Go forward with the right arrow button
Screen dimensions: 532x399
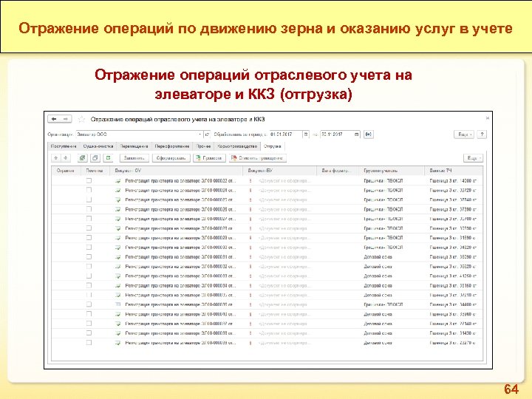point(66,119)
